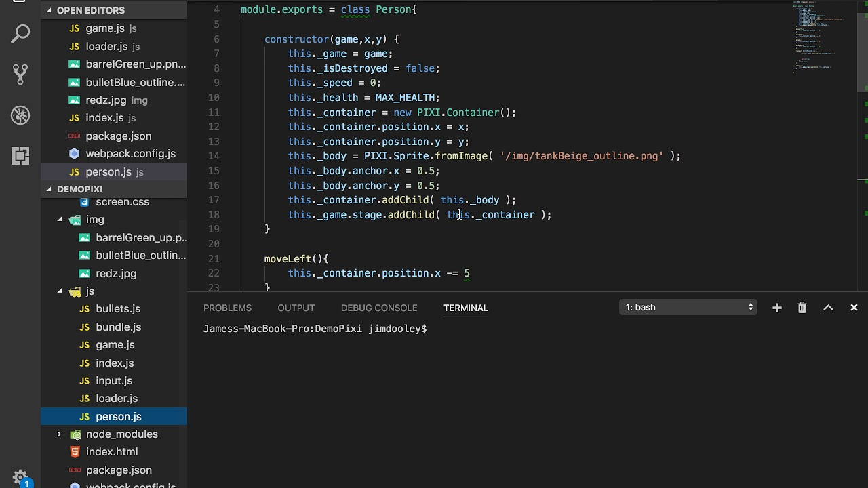Add a new integrated terminal
The height and width of the screenshot is (488, 868).
[x=776, y=307]
